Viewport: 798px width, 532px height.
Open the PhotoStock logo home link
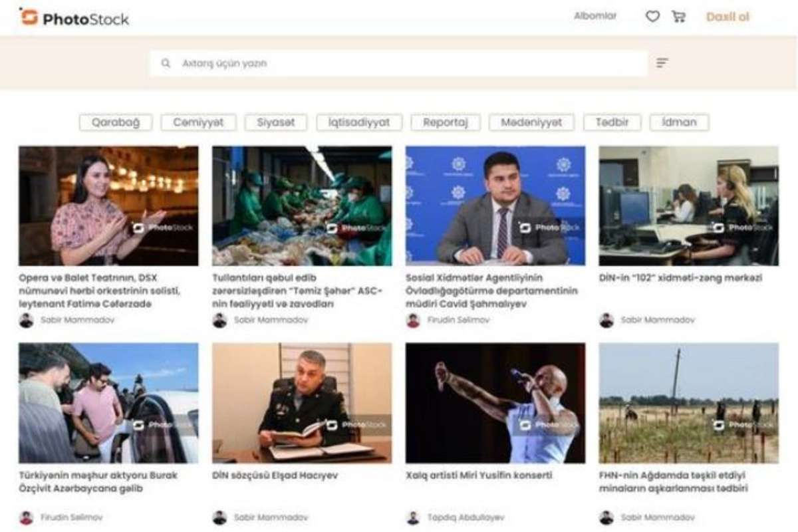tap(74, 17)
